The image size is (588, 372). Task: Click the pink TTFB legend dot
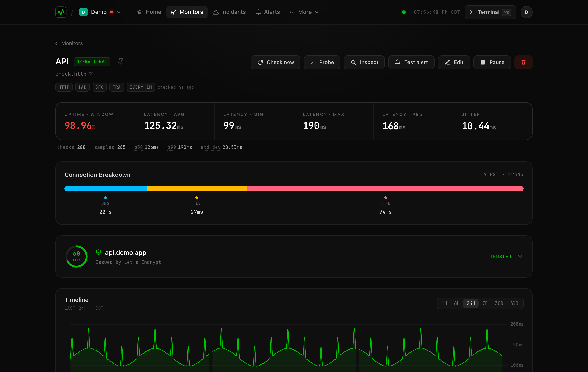(386, 198)
